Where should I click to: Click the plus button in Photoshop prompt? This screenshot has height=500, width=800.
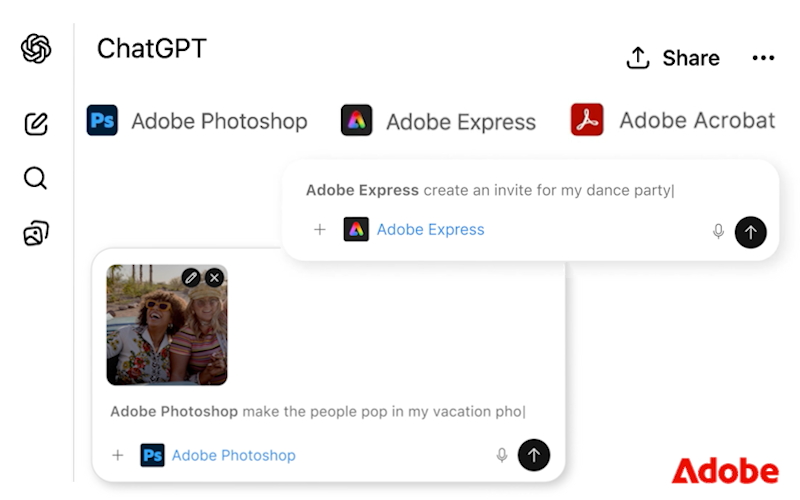coord(117,455)
